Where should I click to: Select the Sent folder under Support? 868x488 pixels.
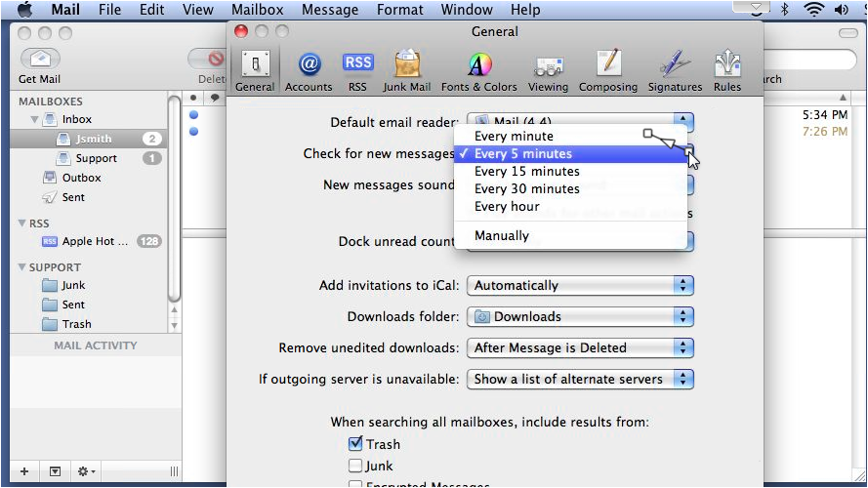[88, 305]
